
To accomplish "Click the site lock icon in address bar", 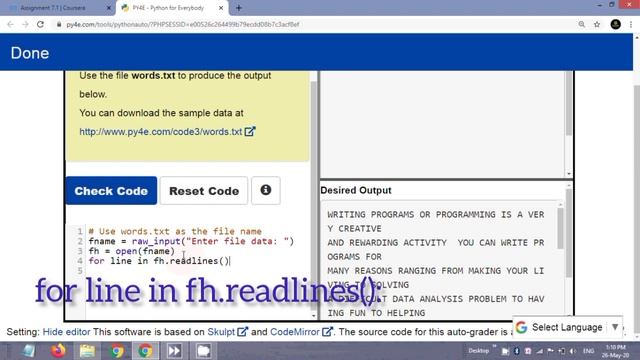I will (59, 24).
